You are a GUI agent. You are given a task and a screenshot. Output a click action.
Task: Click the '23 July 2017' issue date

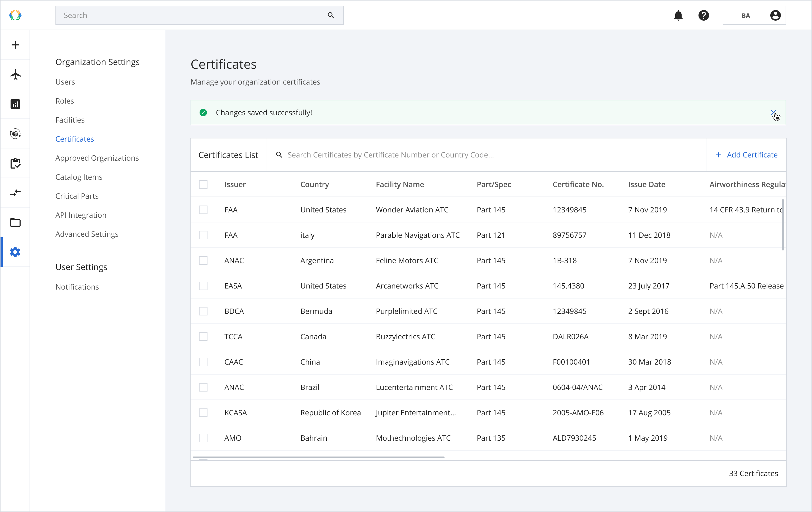pos(649,286)
